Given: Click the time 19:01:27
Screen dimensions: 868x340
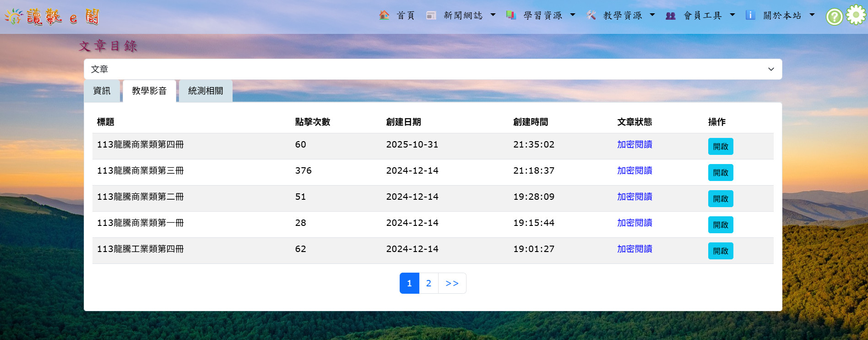Looking at the screenshot, I should (534, 249).
